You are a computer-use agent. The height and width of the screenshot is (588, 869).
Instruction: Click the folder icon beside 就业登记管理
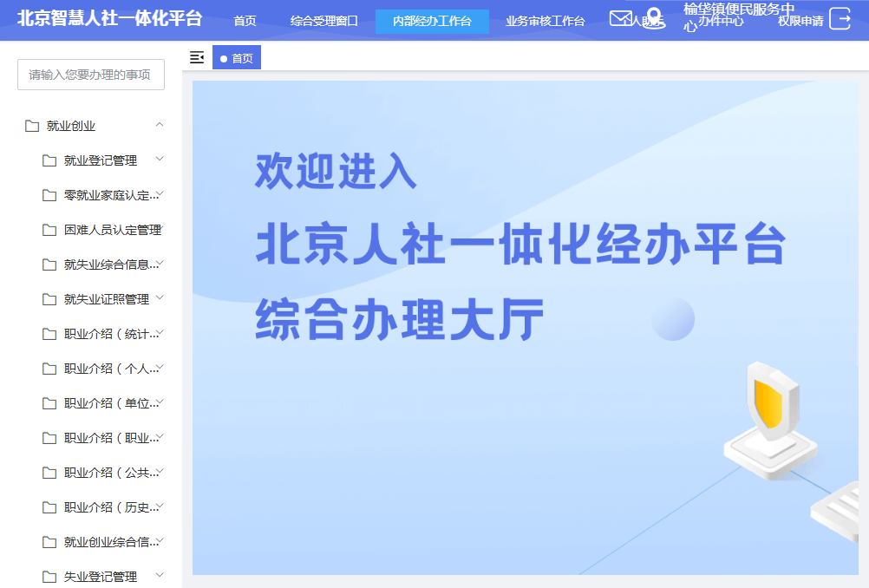click(x=50, y=160)
